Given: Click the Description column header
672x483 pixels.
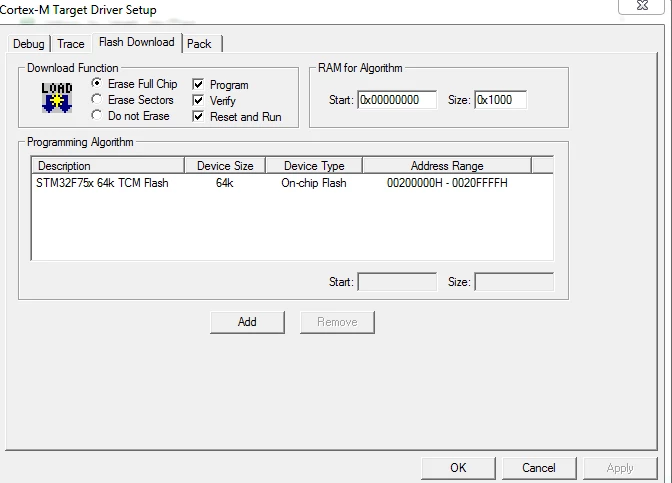Looking at the screenshot, I should 108,165.
